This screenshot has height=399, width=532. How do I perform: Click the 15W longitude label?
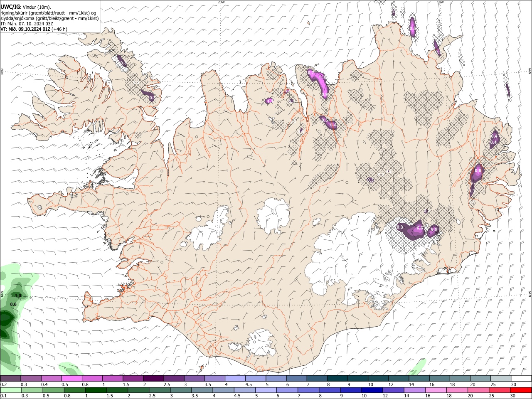(440, 2)
